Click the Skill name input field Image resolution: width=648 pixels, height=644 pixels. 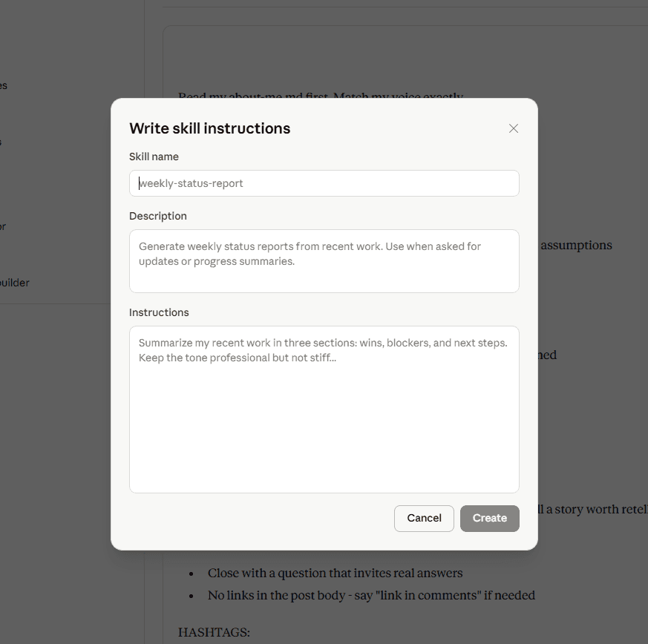(x=324, y=183)
